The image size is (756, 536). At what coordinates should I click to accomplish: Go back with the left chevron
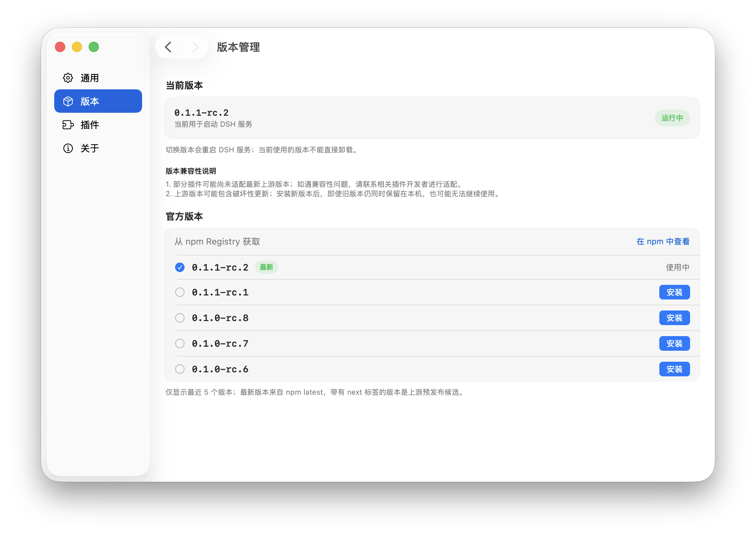click(x=168, y=47)
